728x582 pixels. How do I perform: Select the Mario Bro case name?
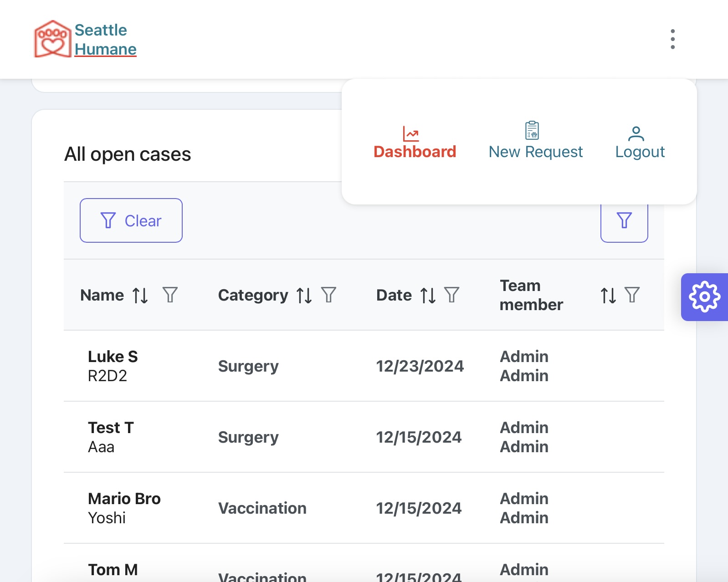tap(124, 499)
